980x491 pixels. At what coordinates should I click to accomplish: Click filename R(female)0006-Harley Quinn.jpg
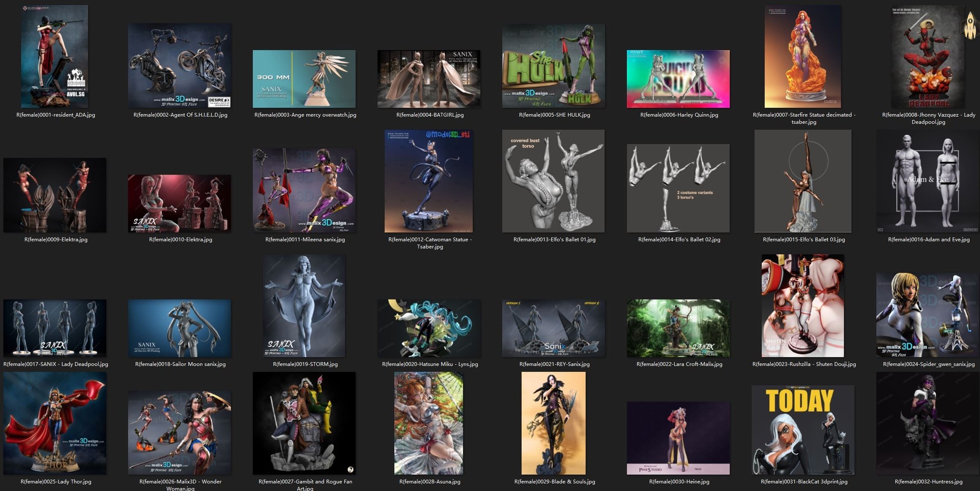[679, 115]
